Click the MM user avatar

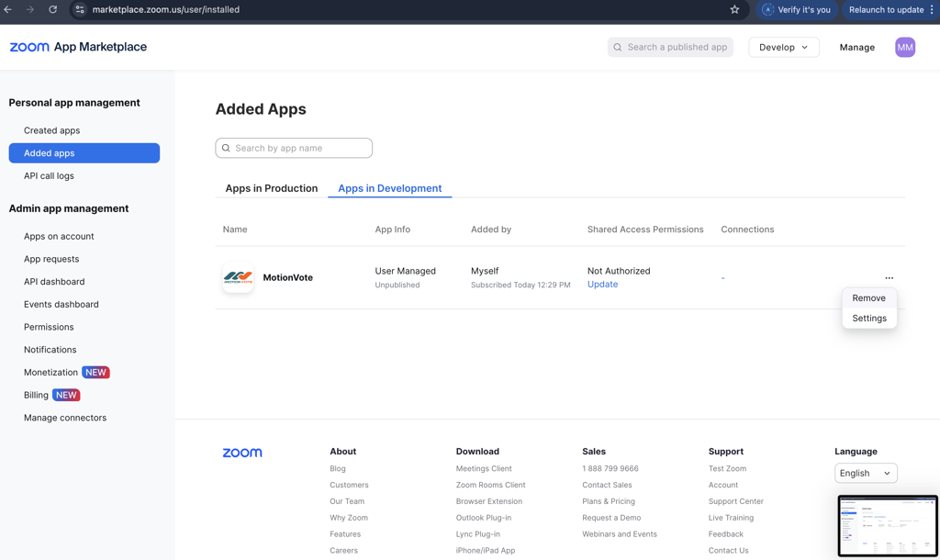905,47
